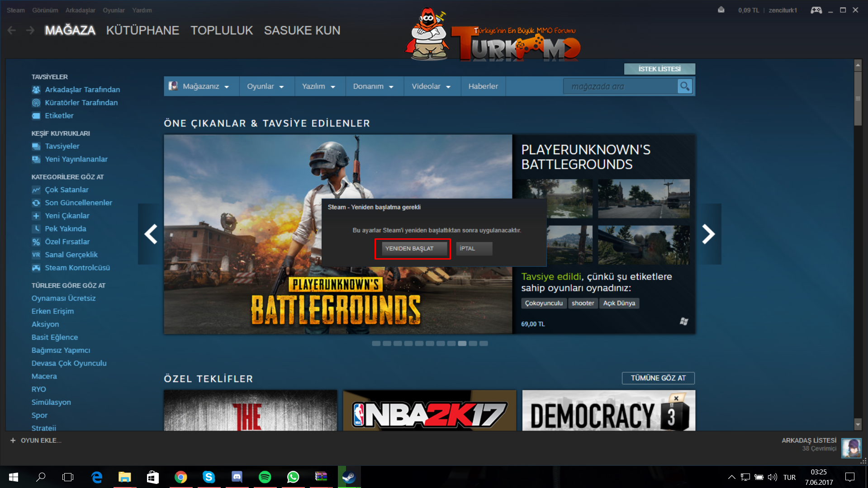This screenshot has height=488, width=868.
Task: Browse Sanal Gerçeklik category
Action: [x=71, y=255]
